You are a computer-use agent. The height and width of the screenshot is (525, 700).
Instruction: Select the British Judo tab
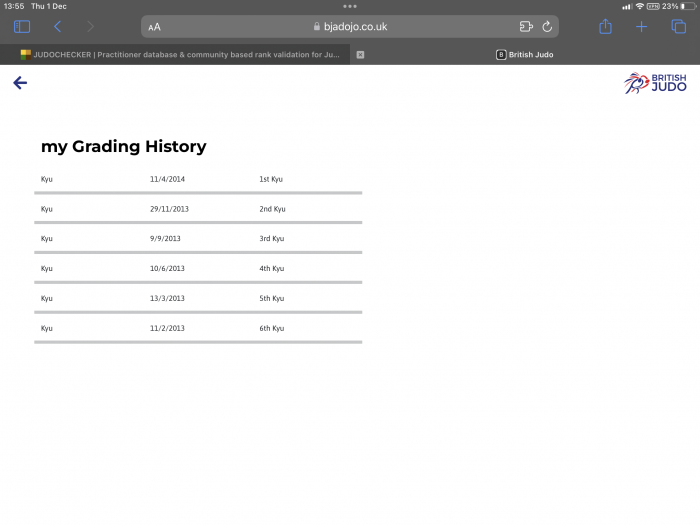click(525, 54)
